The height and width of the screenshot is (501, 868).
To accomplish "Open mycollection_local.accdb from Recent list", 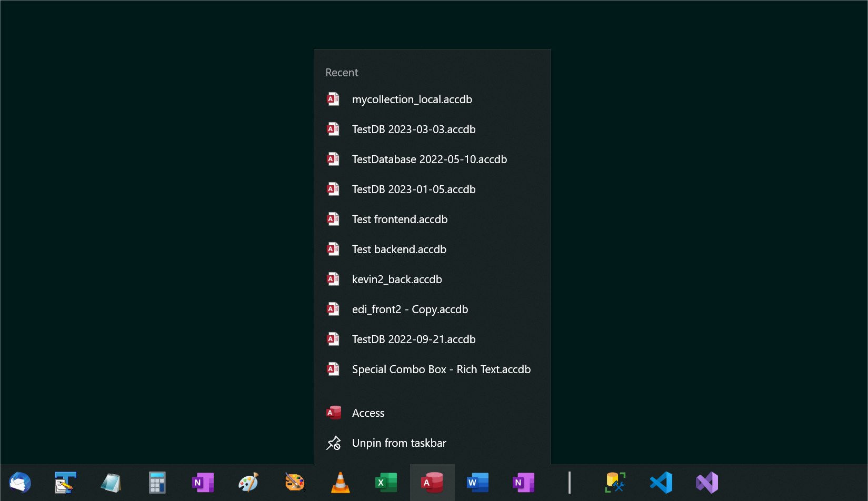I will click(x=412, y=99).
